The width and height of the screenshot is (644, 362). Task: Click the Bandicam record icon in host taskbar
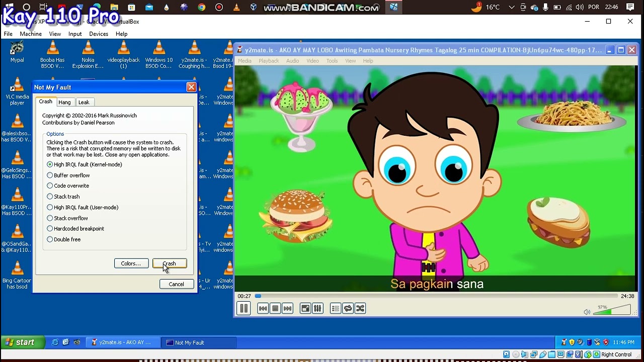point(219,7)
